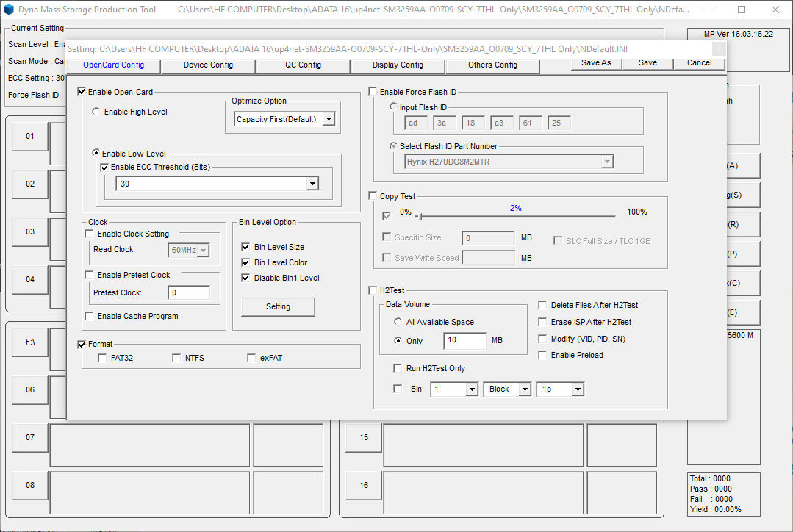Click the Pretest Clock input field

(x=189, y=292)
